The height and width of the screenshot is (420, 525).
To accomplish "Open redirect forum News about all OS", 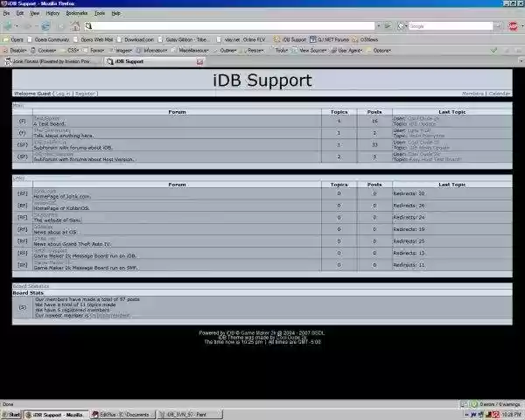I will [43, 227].
